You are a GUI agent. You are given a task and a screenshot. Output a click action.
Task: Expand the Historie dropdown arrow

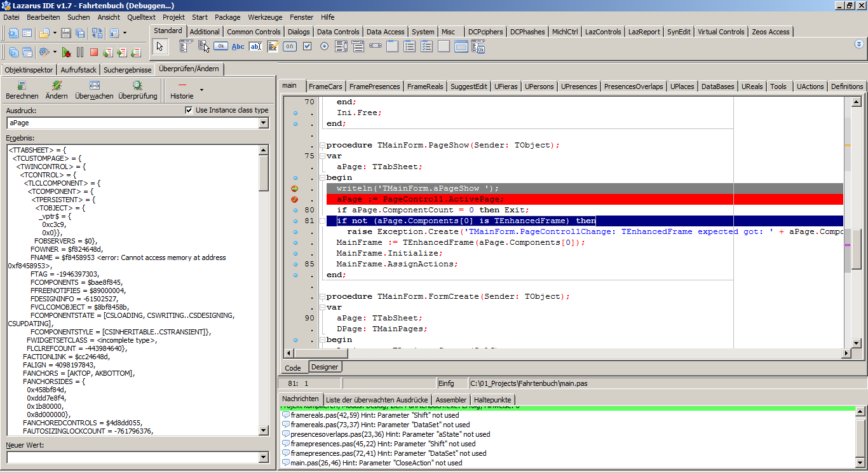pos(202,90)
